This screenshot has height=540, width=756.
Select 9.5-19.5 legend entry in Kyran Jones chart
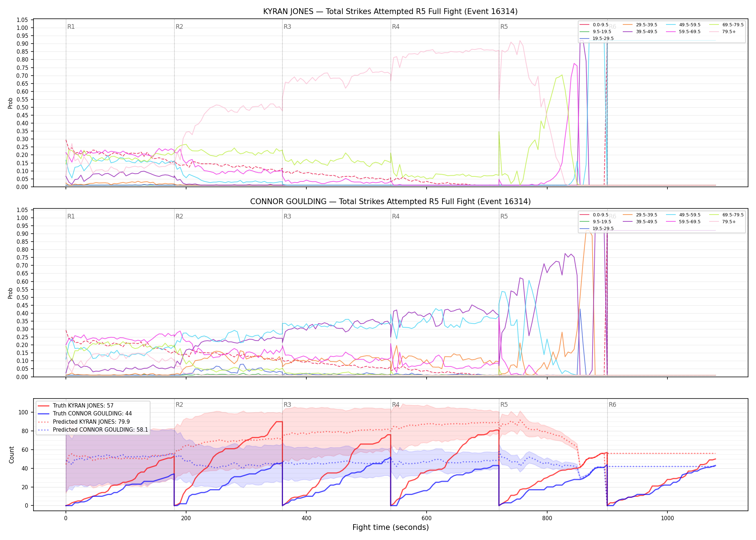click(x=596, y=32)
